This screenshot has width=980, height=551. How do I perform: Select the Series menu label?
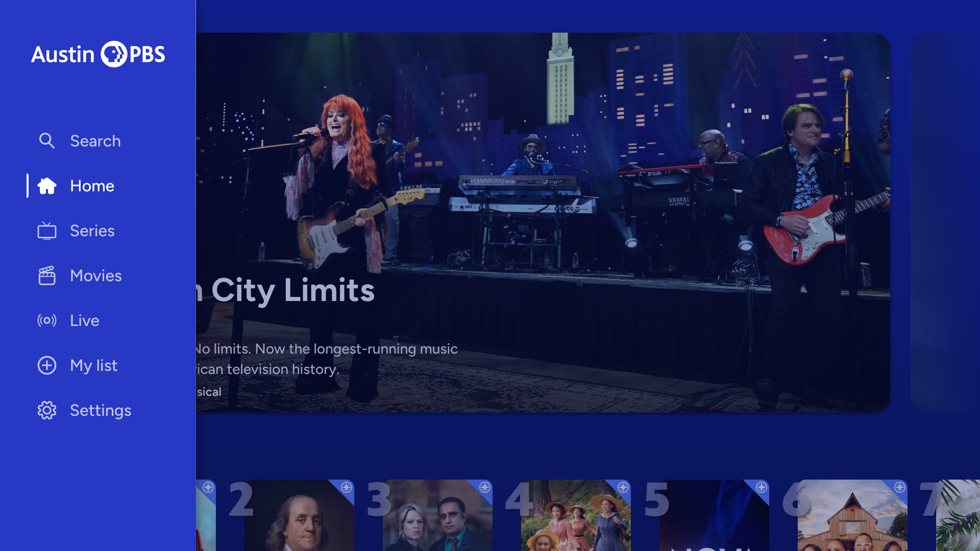(92, 231)
